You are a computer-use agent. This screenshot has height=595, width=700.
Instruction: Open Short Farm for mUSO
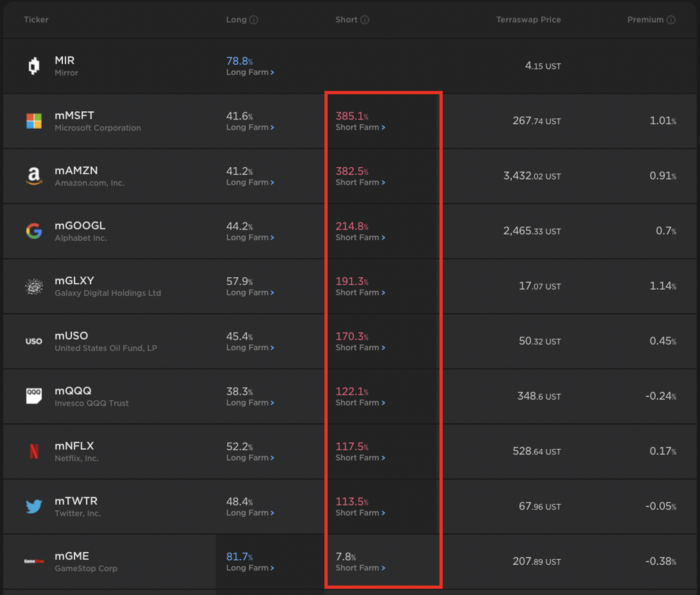point(360,347)
